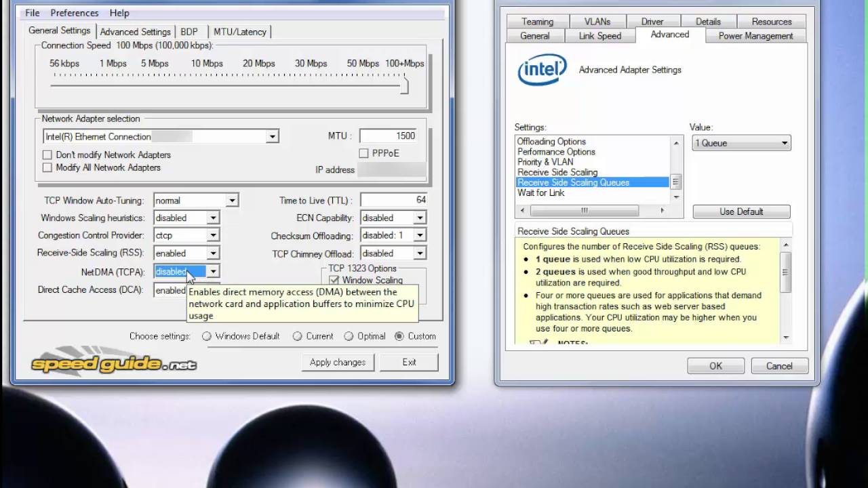Screen dimensions: 868x488
Task: Open the Checksum Offloading dropdown
Action: tap(420, 236)
